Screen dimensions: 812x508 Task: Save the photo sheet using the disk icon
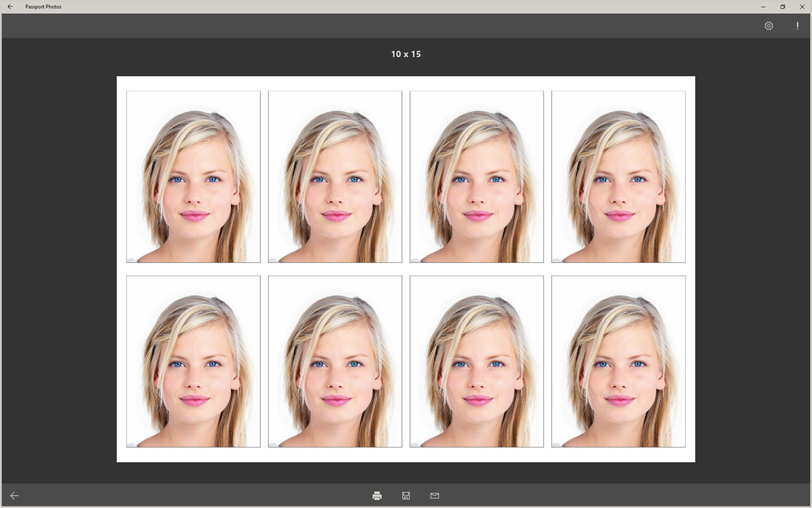pos(406,496)
